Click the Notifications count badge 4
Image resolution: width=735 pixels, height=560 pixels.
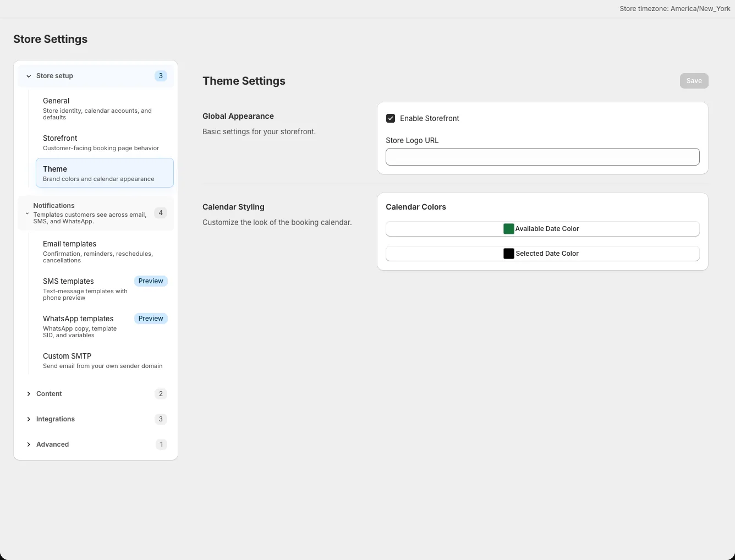tap(161, 213)
